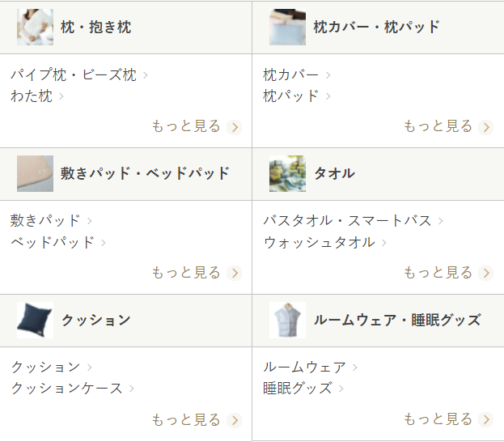Select バスタオル・スマートバス link
This screenshot has width=504, height=442.
[348, 220]
